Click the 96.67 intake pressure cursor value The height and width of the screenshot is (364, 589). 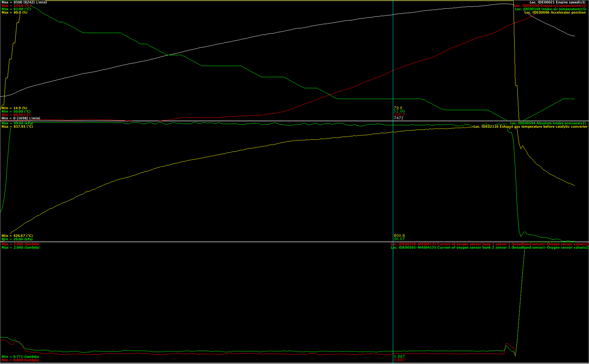399,239
